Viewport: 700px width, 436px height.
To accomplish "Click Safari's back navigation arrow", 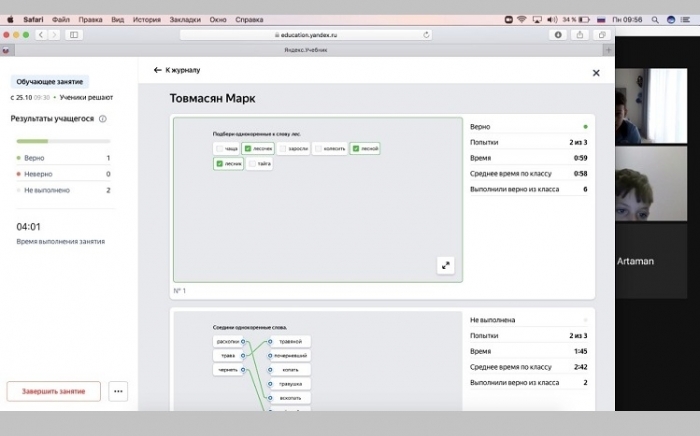I will (x=40, y=34).
